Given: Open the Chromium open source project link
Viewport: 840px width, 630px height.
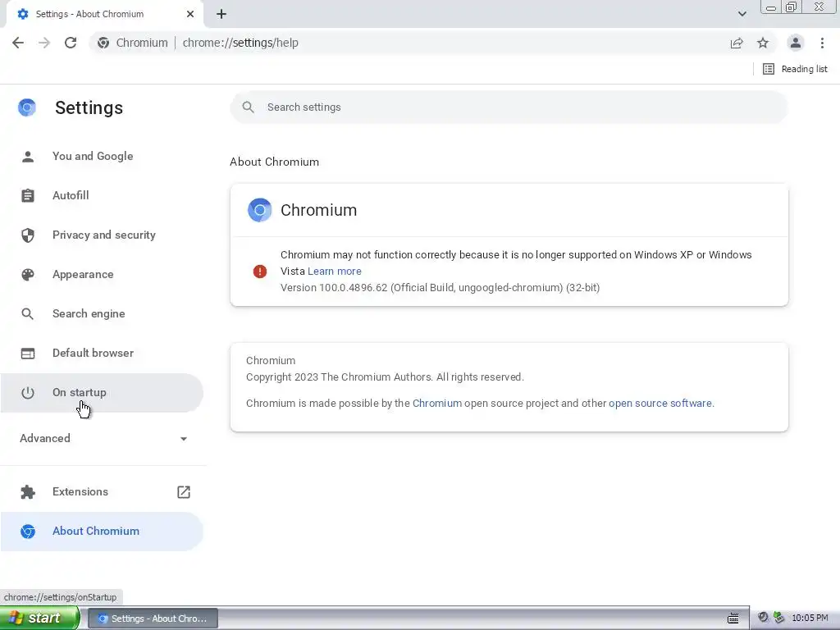Looking at the screenshot, I should (437, 403).
